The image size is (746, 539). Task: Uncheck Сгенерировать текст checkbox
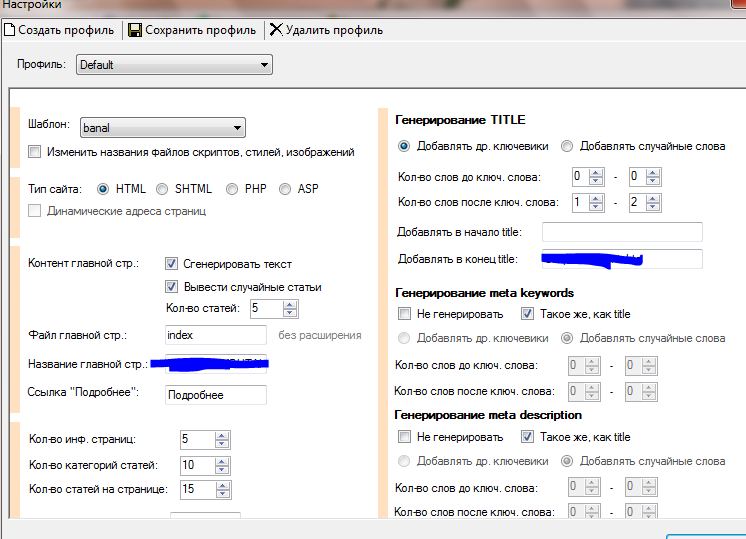171,264
